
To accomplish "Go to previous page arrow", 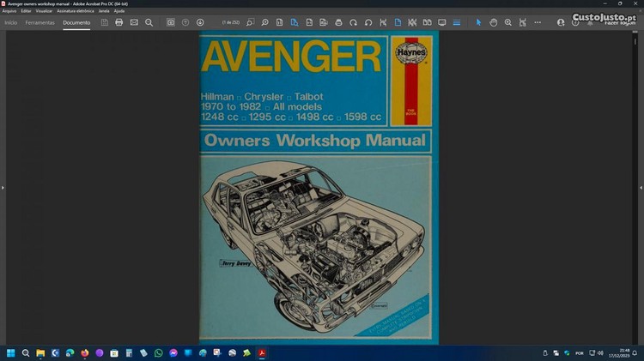I will (x=185, y=22).
